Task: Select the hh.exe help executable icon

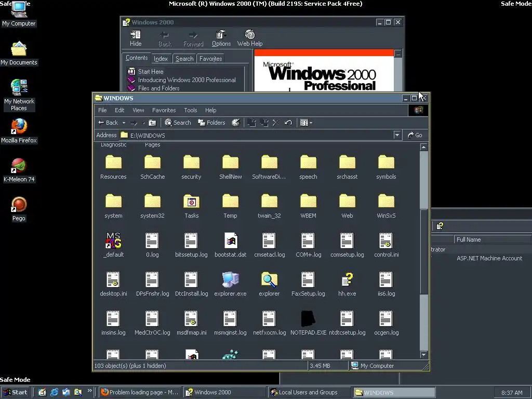Action: 347,280
